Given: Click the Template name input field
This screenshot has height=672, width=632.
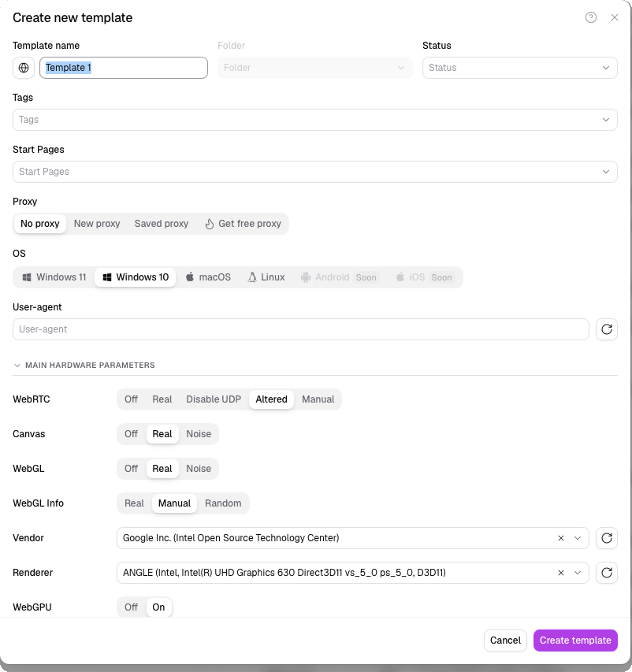Looking at the screenshot, I should (124, 68).
